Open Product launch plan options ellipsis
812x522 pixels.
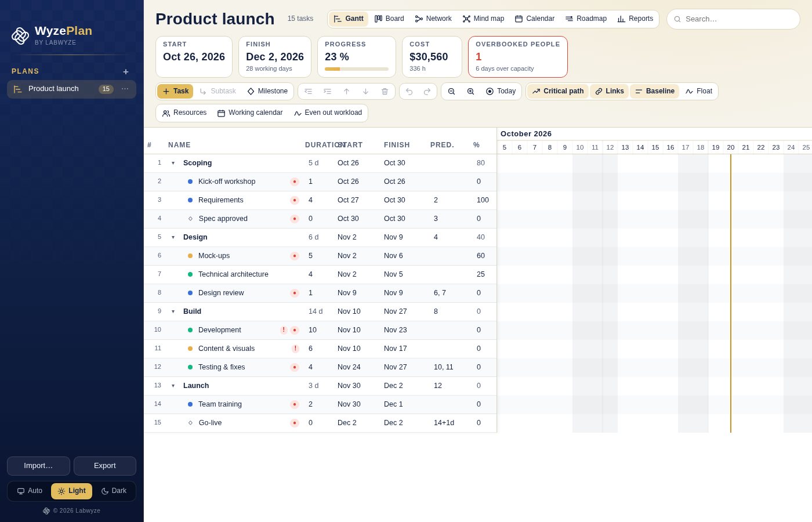[x=125, y=89]
